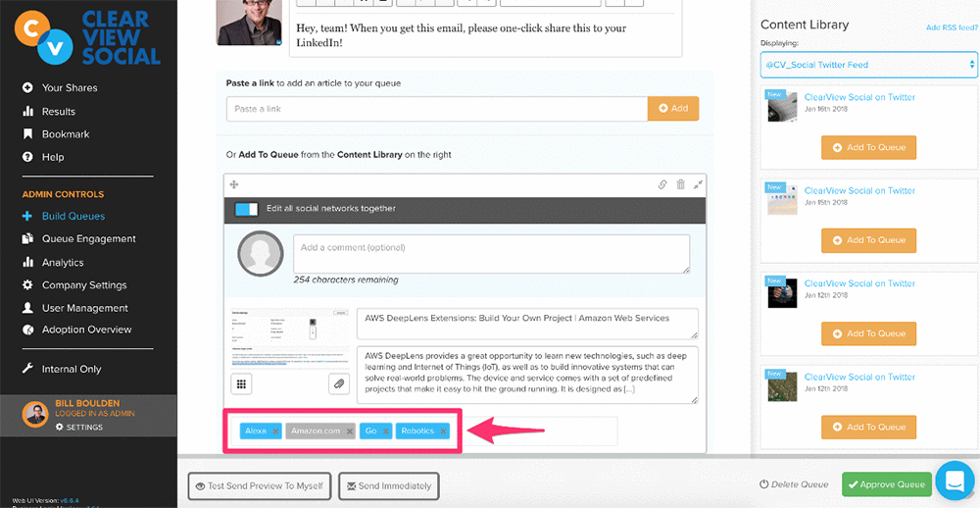Click the gray avatar placeholder in comment area
The width and height of the screenshot is (980, 508).
click(x=261, y=254)
